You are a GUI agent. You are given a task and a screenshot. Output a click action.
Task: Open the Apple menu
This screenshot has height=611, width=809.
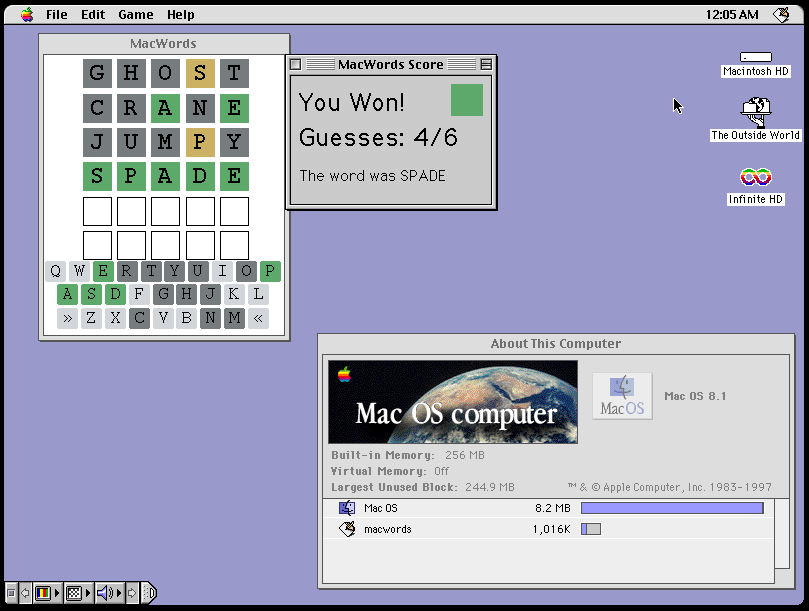[x=27, y=14]
